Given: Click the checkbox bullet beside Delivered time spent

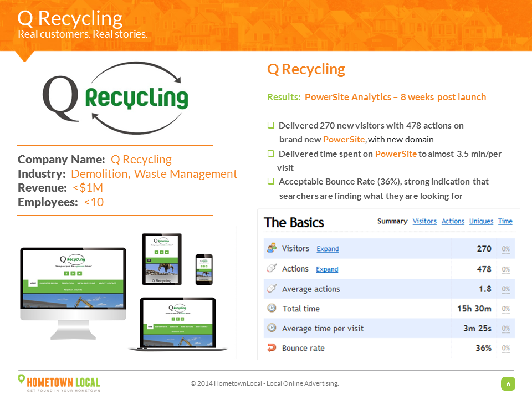Looking at the screenshot, I should click(x=271, y=154).
